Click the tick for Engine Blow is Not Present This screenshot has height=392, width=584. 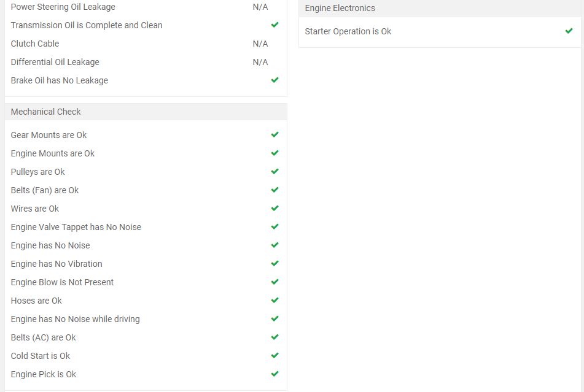tap(275, 282)
